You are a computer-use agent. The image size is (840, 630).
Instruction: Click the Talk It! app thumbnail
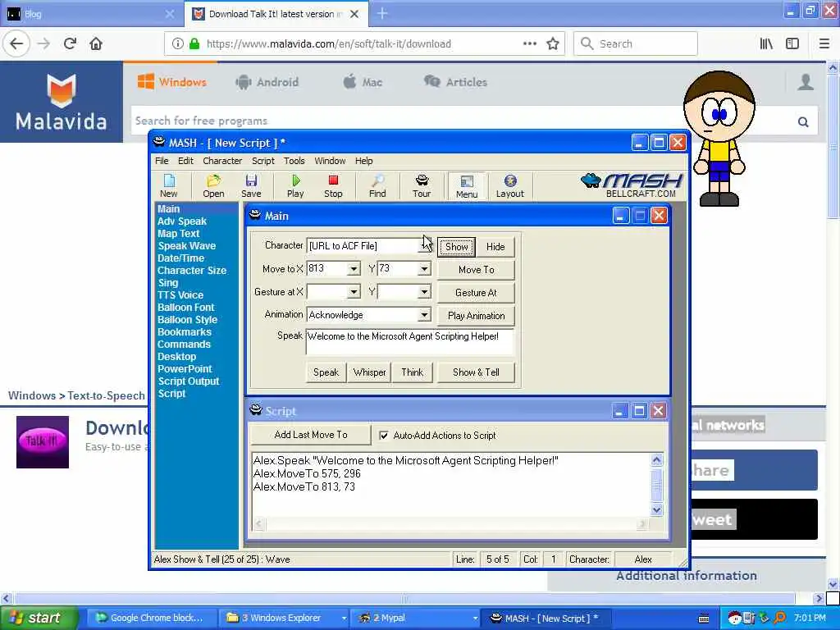(x=43, y=442)
